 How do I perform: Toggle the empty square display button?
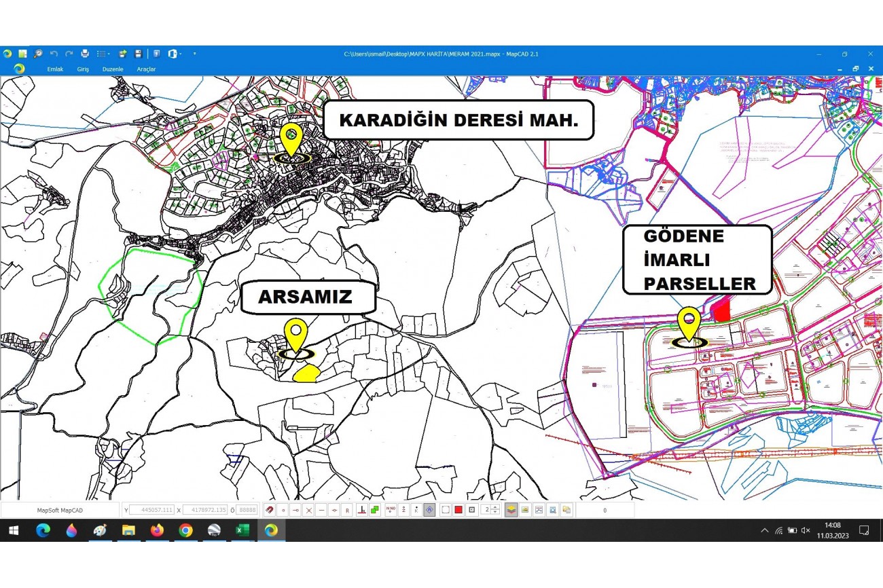pyautogui.click(x=446, y=510)
